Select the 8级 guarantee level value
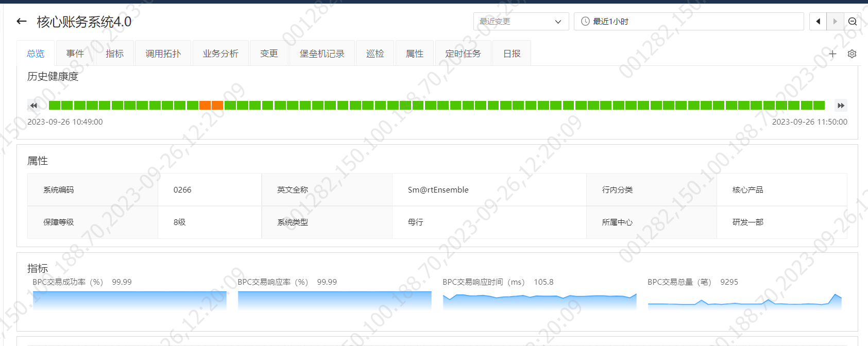 pos(179,222)
